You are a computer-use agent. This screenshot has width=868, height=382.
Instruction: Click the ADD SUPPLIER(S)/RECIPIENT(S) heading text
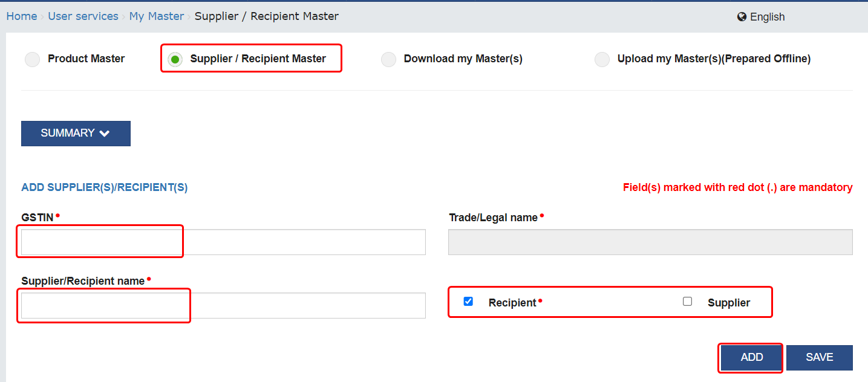pos(105,188)
